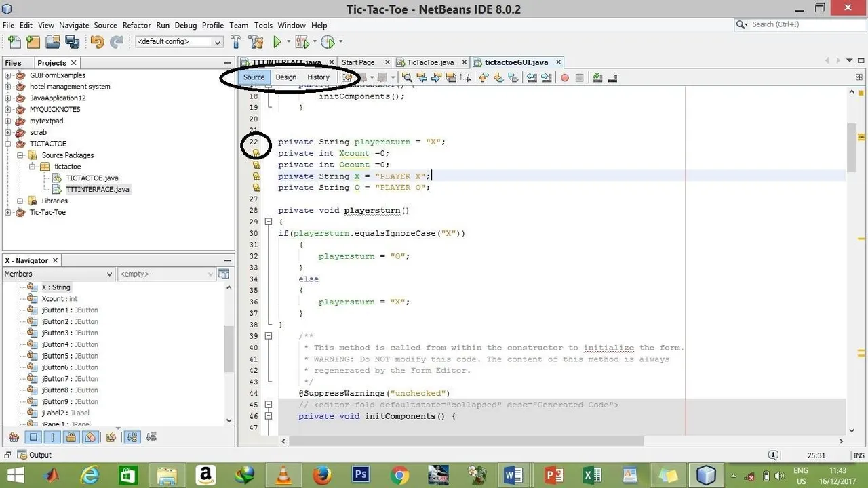Select jButton5 in the Navigator list
Screen dimensions: 868x488
click(70, 356)
